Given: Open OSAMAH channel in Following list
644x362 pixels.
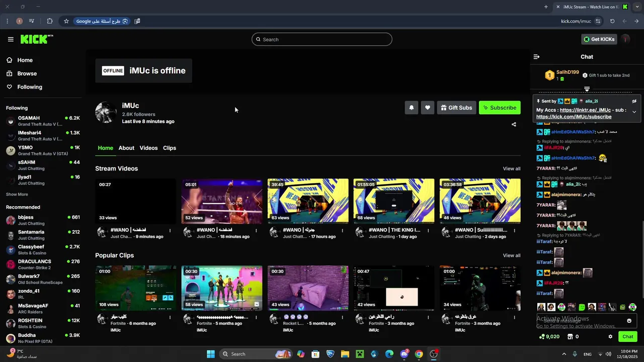Looking at the screenshot, I should pyautogui.click(x=43, y=121).
